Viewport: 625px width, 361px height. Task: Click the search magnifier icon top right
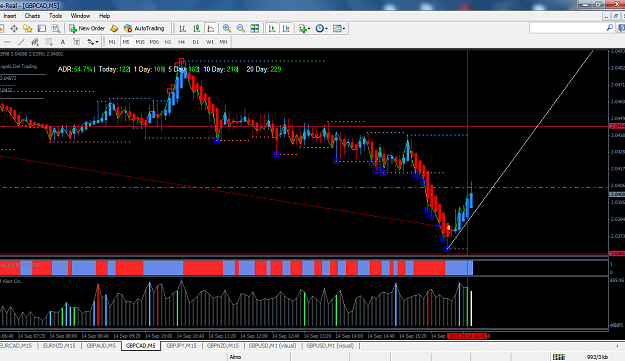point(610,27)
